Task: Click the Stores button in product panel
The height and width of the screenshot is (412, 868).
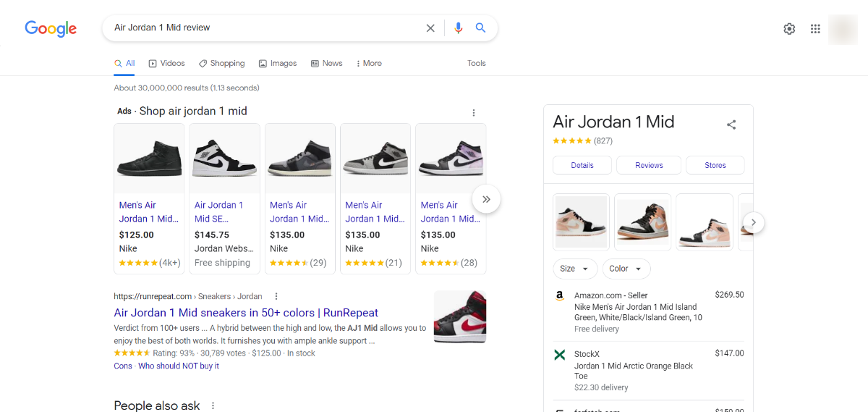Action: pos(715,165)
